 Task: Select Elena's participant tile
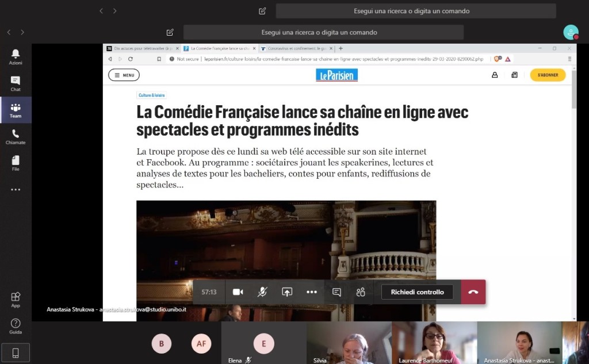coord(263,343)
